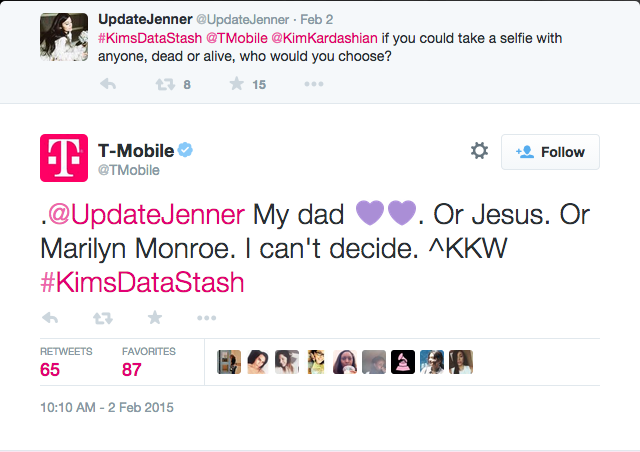View the 87 favorites list
Screen dimensions: 640x452
point(149,363)
